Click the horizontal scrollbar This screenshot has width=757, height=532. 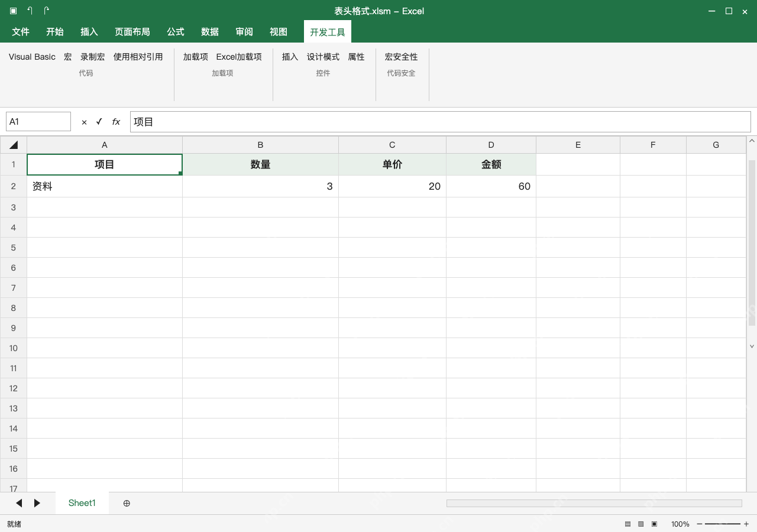tap(594, 503)
